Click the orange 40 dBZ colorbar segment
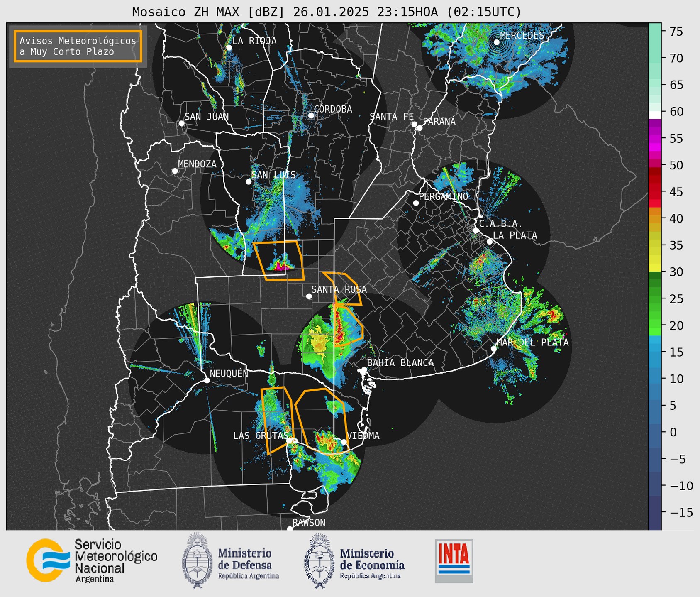The height and width of the screenshot is (597, 700). (x=655, y=218)
